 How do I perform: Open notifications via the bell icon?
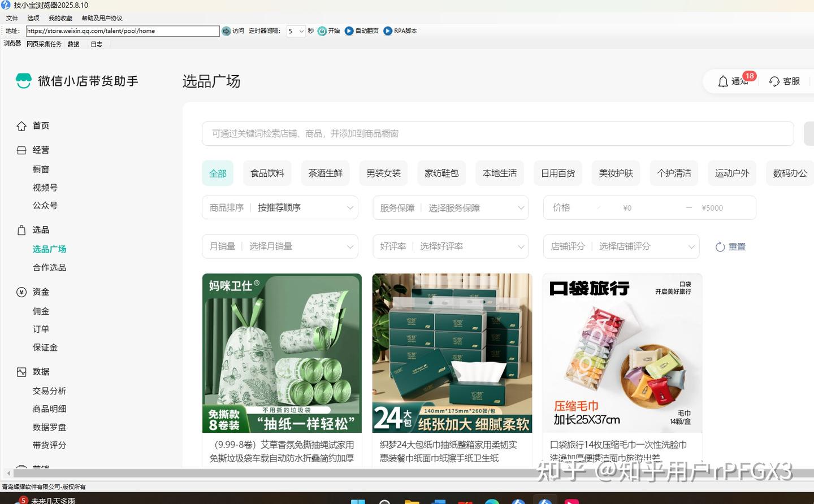click(723, 81)
